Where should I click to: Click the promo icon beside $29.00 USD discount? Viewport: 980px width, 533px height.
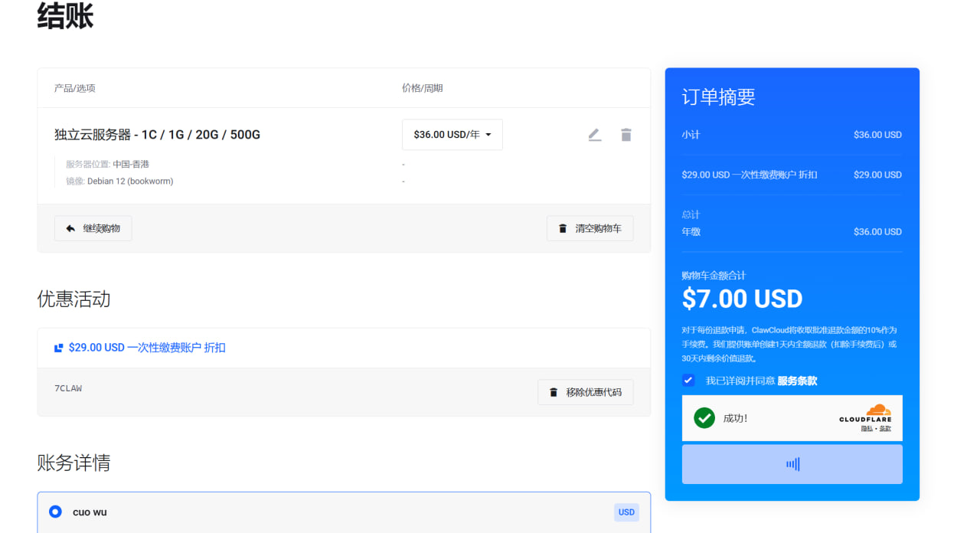click(58, 348)
